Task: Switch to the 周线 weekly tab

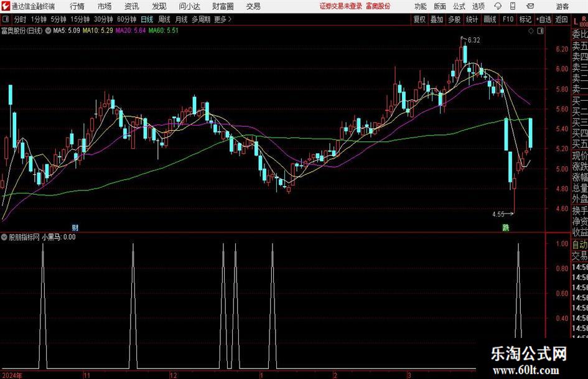Action: (x=164, y=19)
